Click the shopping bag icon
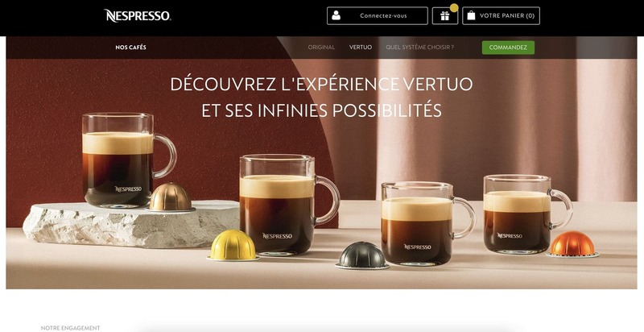 click(x=471, y=15)
